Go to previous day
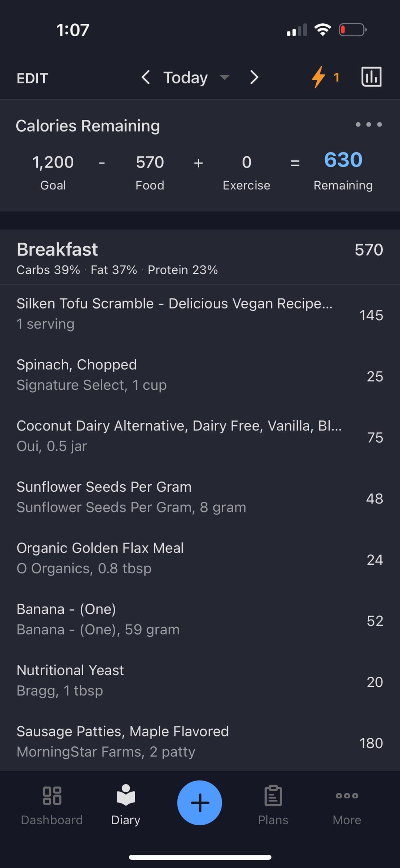 [146, 77]
